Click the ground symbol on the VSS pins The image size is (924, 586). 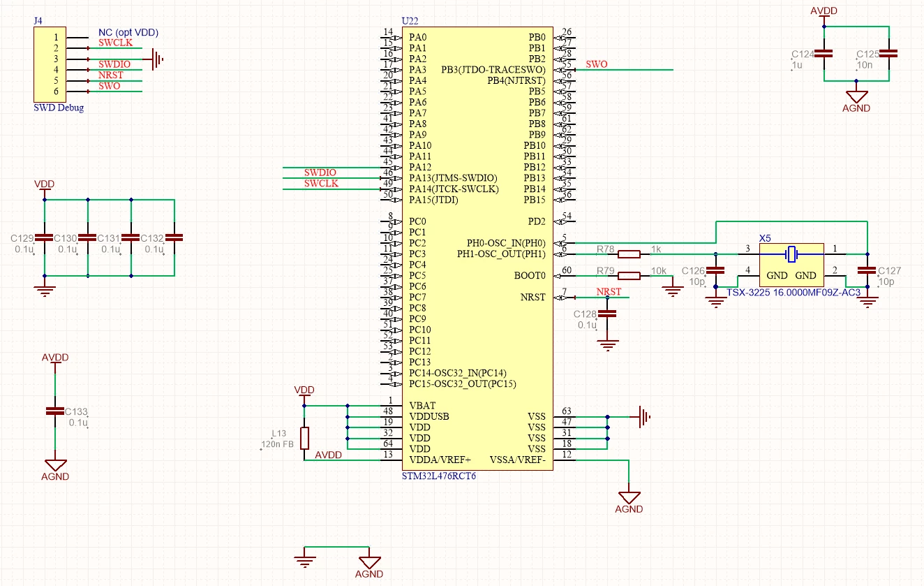[645, 417]
